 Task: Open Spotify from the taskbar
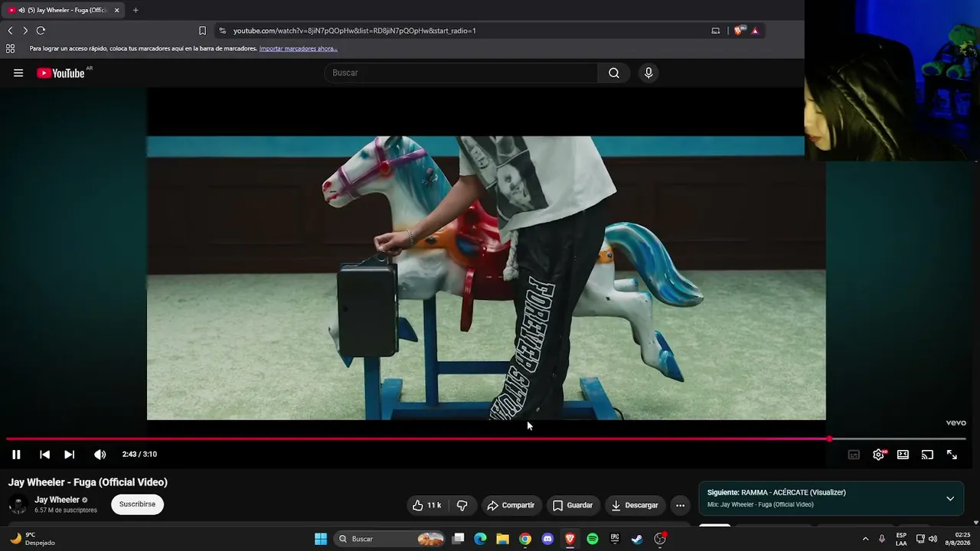tap(593, 539)
